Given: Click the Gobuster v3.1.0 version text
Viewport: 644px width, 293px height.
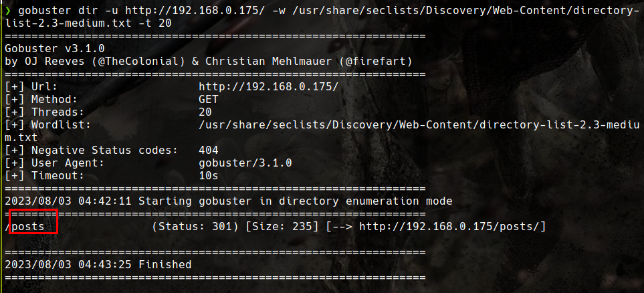Looking at the screenshot, I should point(55,49).
